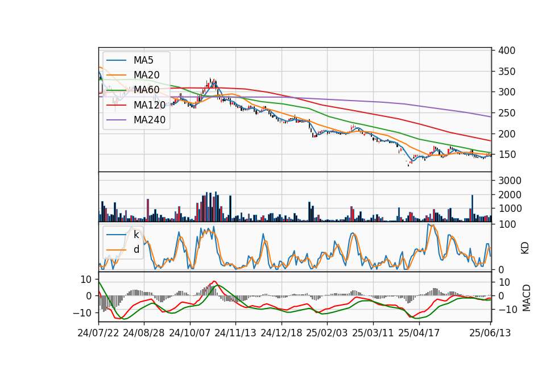This screenshot has width=546, height=392.
Task: Click the 24/07/22 date axis label
Action: 98,333
